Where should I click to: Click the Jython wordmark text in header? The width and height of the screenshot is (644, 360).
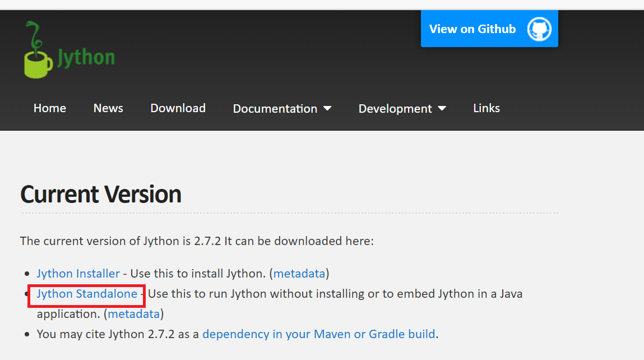pos(86,58)
